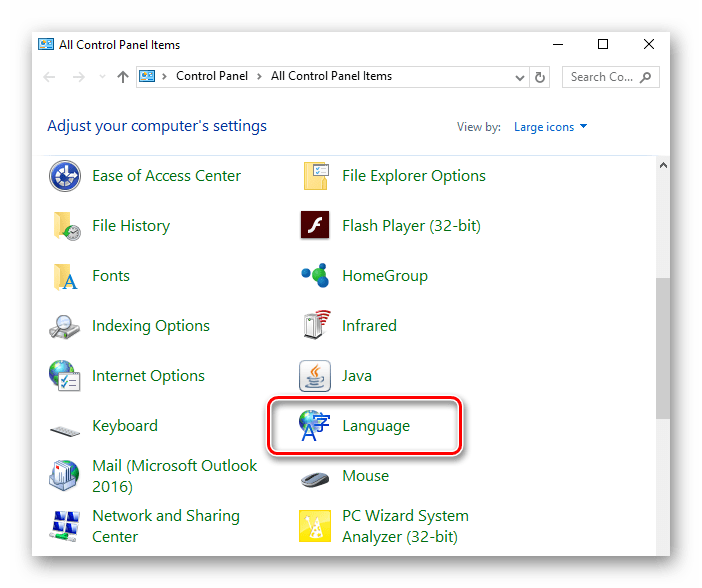Open the Ease of Access Center icon
The image size is (702, 588).
(x=65, y=176)
